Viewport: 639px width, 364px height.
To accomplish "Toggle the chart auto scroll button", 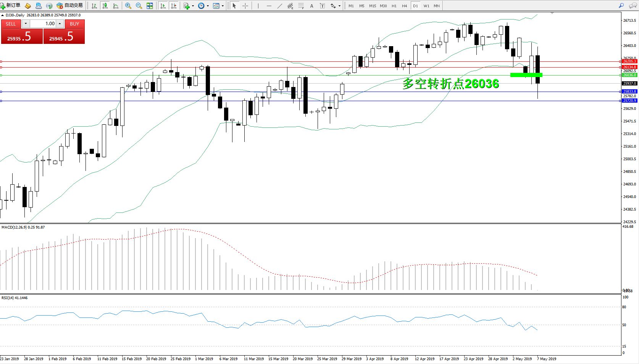I will 163,6.
